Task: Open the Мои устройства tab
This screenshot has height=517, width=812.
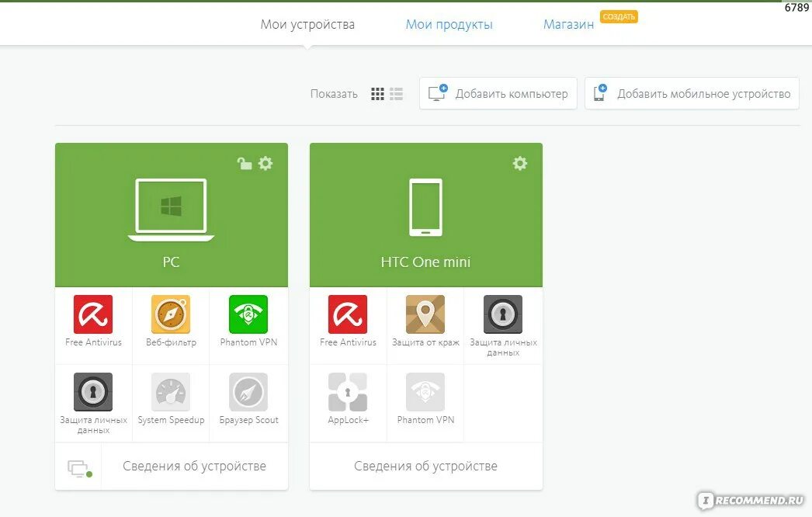Action: [x=307, y=24]
